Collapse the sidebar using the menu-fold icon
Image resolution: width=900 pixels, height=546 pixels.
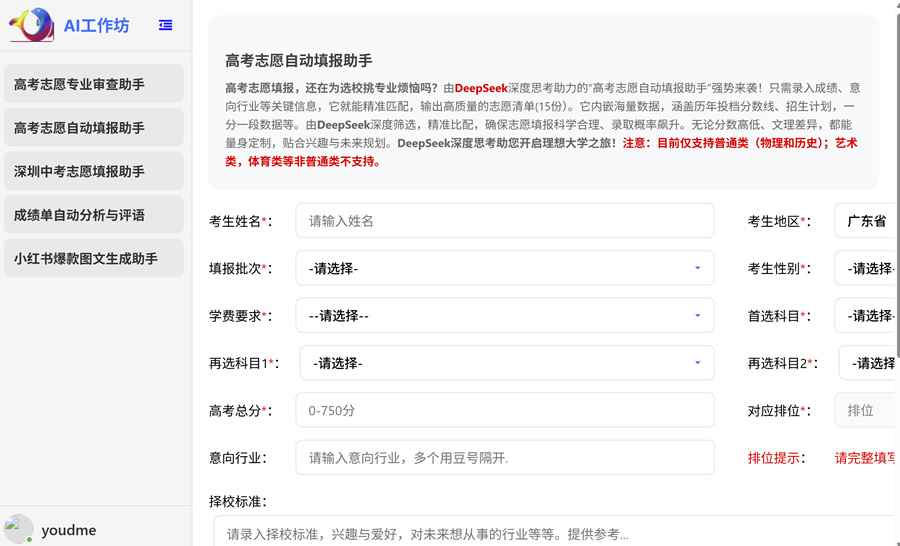(x=166, y=26)
